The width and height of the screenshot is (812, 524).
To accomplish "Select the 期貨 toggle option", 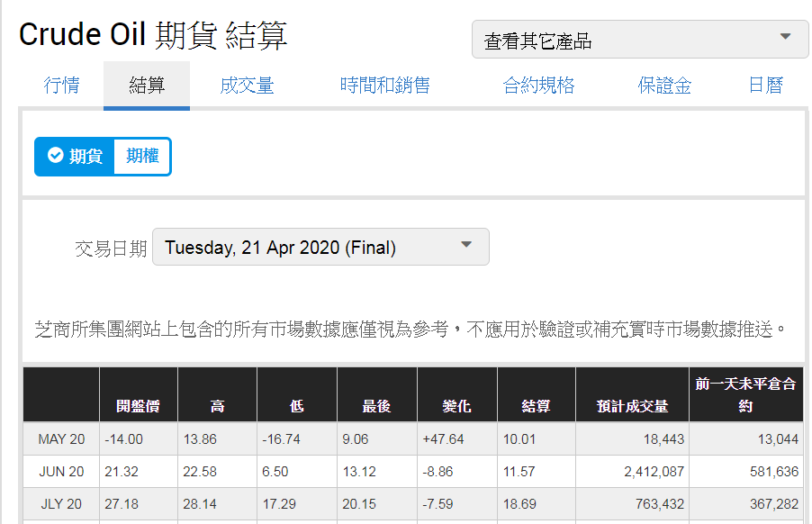I will pyautogui.click(x=75, y=157).
